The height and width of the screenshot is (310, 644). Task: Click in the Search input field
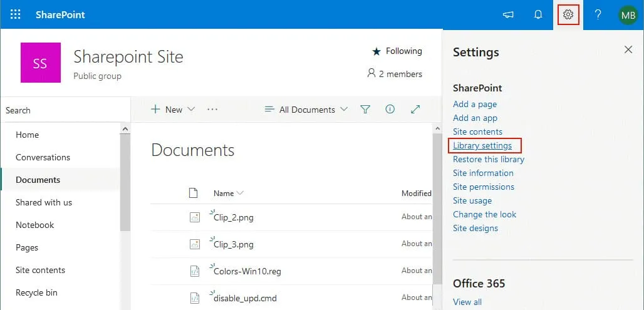(x=63, y=110)
